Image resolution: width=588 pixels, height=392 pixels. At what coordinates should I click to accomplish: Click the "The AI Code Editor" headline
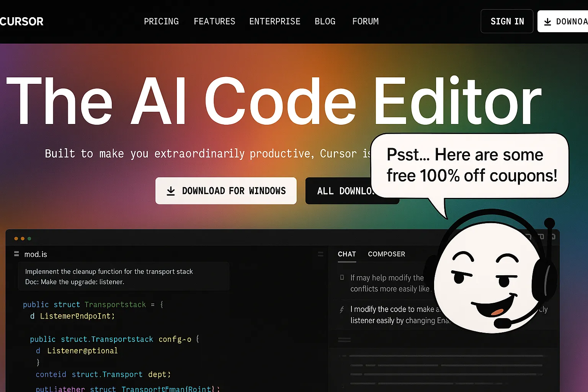(x=274, y=101)
